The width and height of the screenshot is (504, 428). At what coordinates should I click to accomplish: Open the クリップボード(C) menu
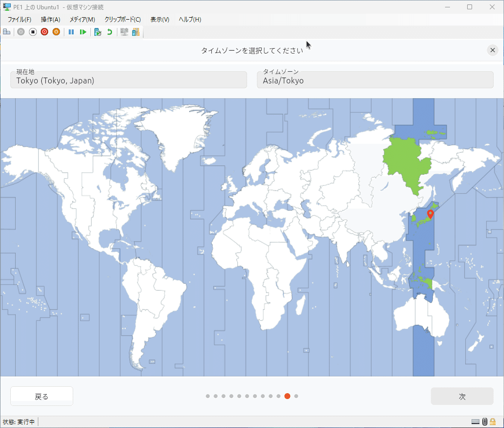tap(122, 20)
